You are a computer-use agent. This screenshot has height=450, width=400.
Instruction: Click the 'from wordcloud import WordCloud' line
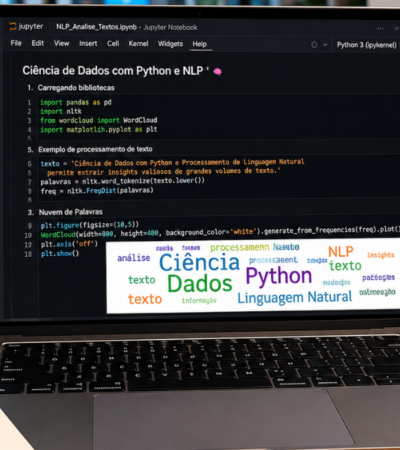coord(99,120)
